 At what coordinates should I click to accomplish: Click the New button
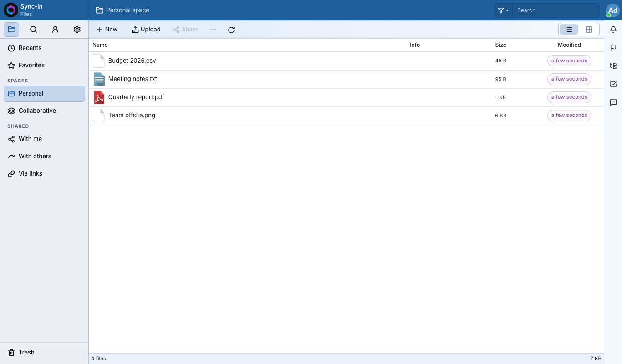[x=107, y=30]
